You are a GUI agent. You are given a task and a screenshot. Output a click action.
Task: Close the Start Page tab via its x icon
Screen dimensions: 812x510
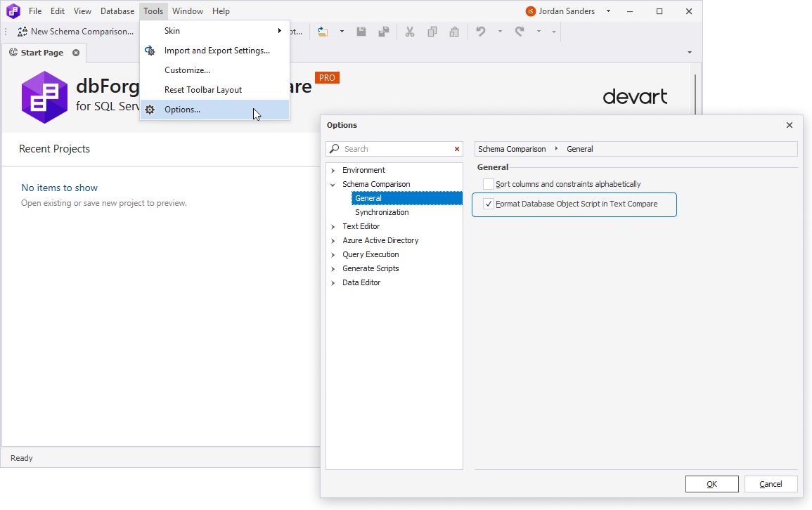tap(76, 53)
